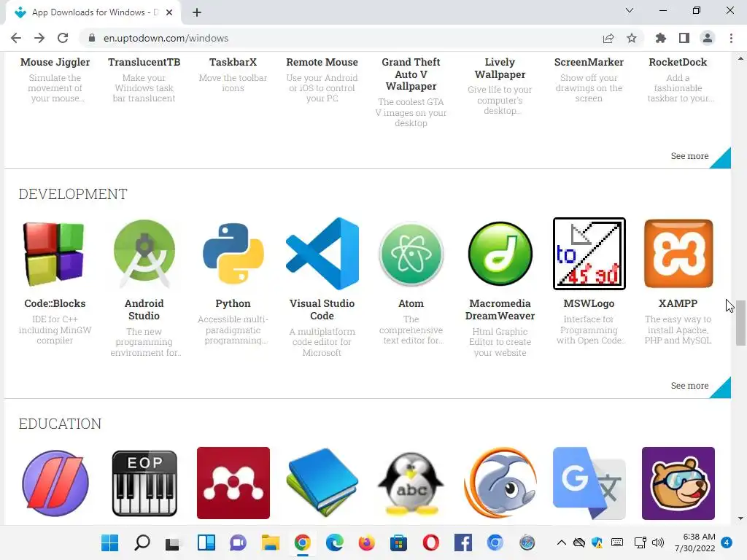Viewport: 747px width, 560px height.
Task: Click the EDUCATION section heading
Action: tap(60, 424)
